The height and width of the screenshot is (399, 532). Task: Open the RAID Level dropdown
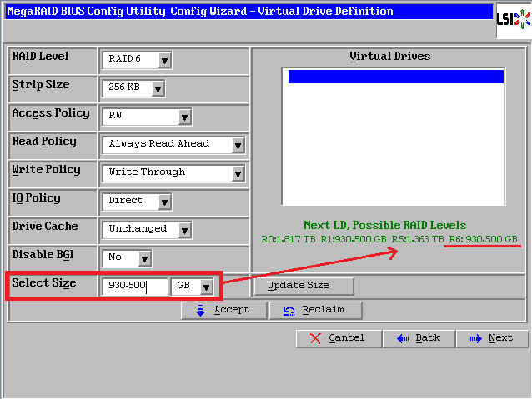point(164,60)
